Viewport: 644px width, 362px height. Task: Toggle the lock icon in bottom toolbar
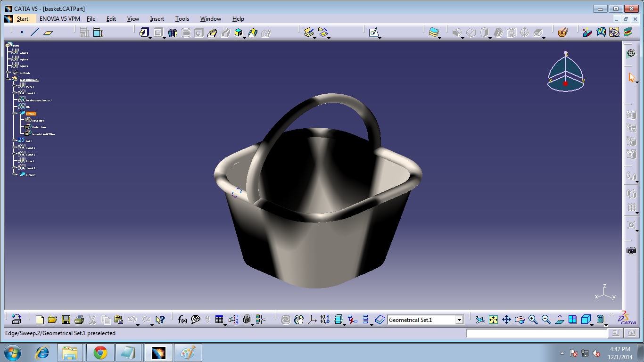(x=247, y=320)
